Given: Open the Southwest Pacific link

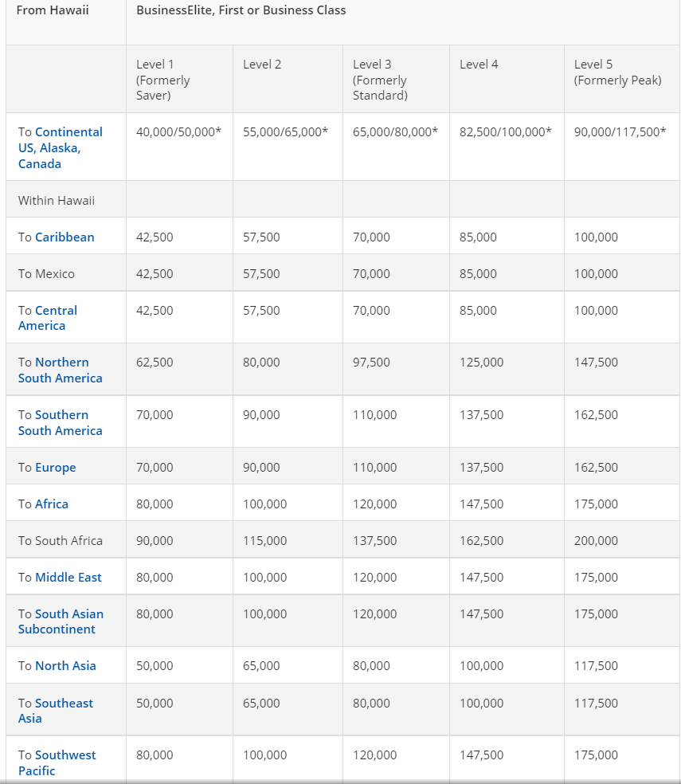Looking at the screenshot, I should pyautogui.click(x=65, y=755).
